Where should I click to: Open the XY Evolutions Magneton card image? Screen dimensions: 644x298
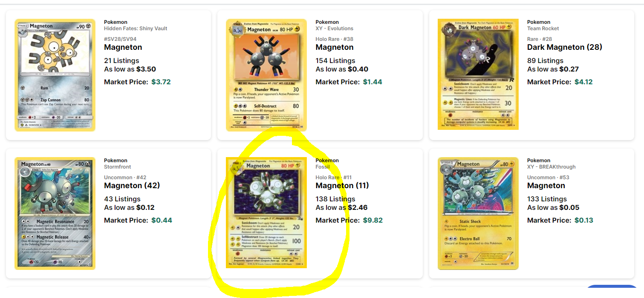(266, 75)
